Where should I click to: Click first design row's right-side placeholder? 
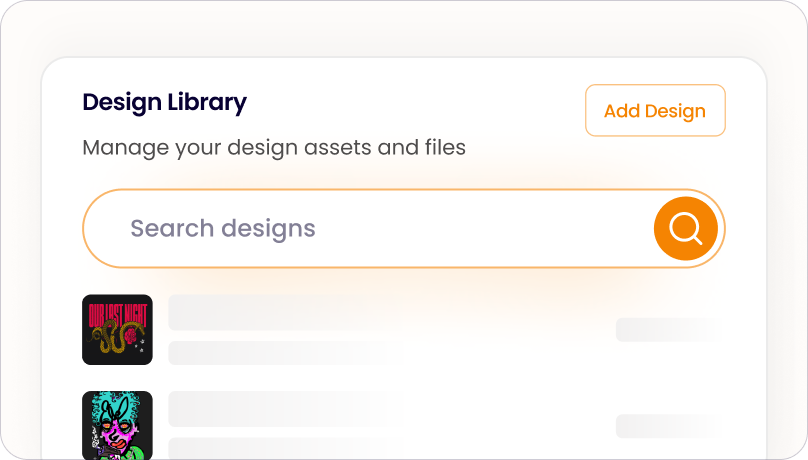point(665,330)
